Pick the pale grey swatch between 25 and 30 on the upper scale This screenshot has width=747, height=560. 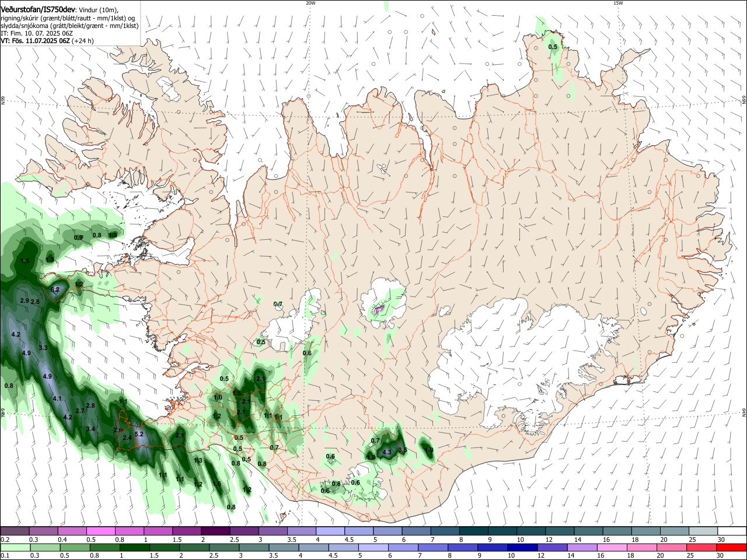(x=703, y=531)
